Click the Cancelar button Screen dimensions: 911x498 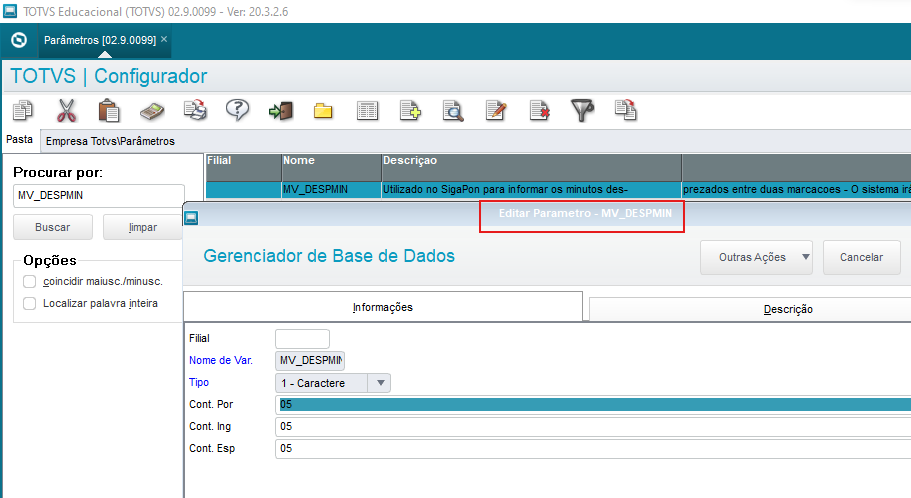[x=862, y=257]
